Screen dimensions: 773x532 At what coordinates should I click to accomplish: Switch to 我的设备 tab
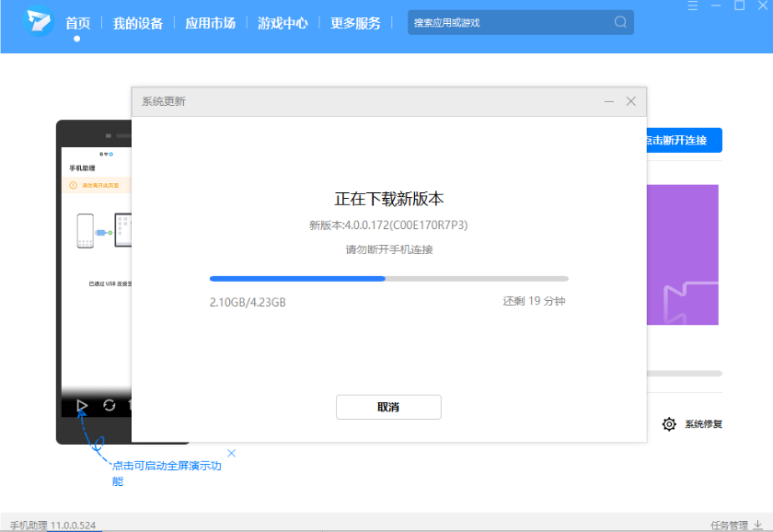coord(137,23)
